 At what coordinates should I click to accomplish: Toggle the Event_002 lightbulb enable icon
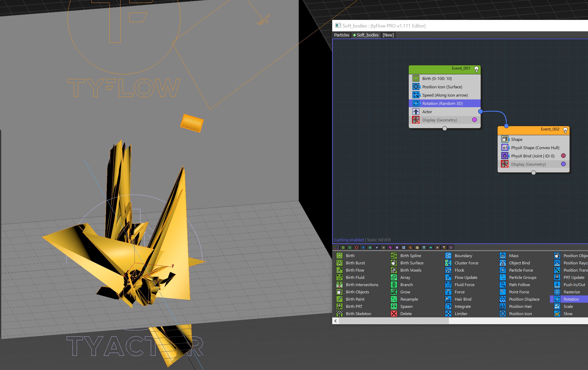coord(565,130)
